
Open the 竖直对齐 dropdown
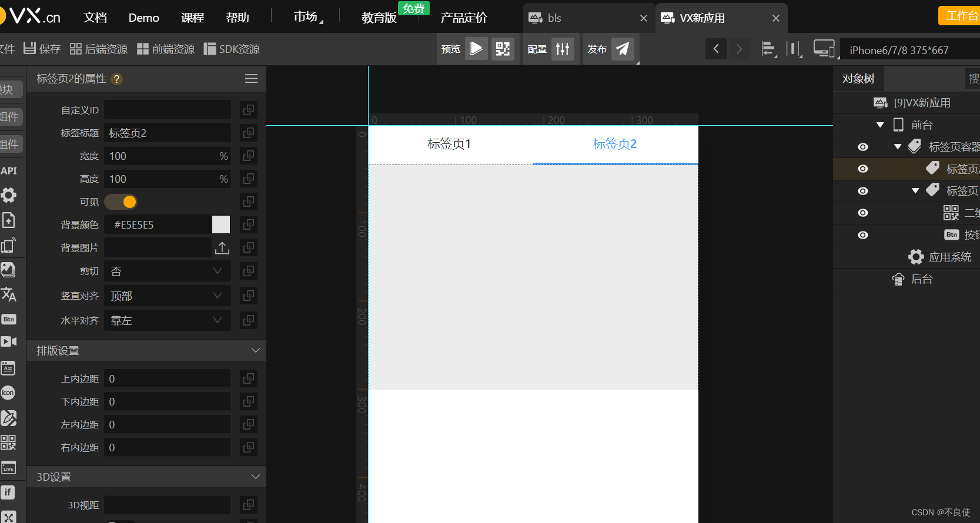click(168, 296)
